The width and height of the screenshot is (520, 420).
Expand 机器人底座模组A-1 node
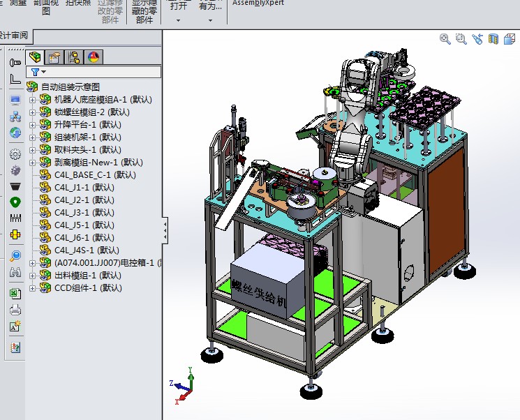[x=33, y=100]
